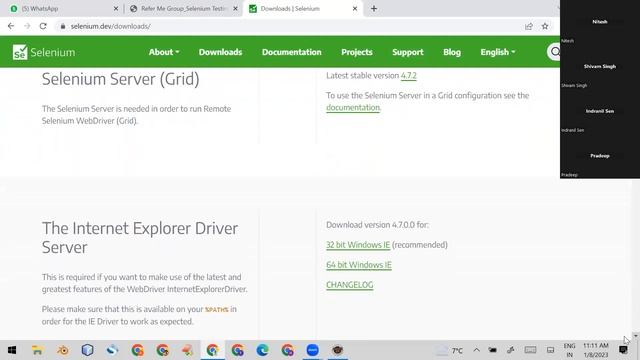640x360 pixels.
Task: Select Shivam Singh participant tile
Action: pyautogui.click(x=600, y=67)
